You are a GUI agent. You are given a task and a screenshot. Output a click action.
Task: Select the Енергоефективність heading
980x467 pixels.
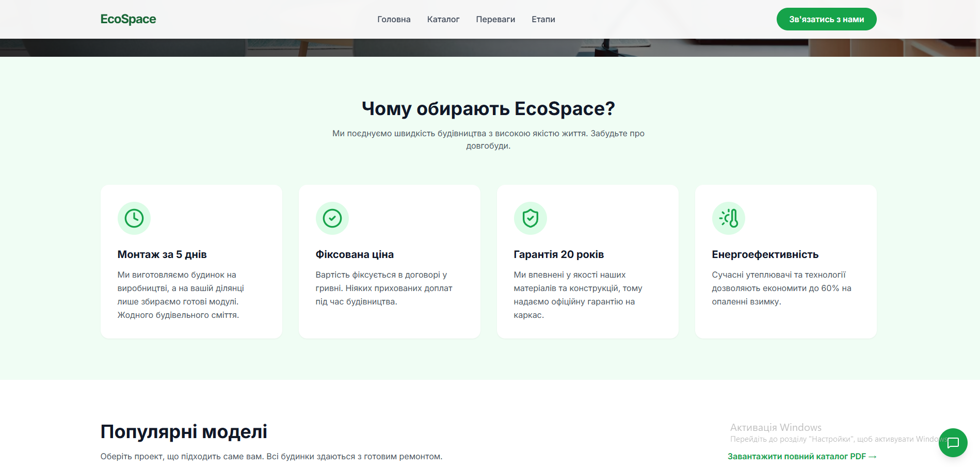(x=765, y=254)
